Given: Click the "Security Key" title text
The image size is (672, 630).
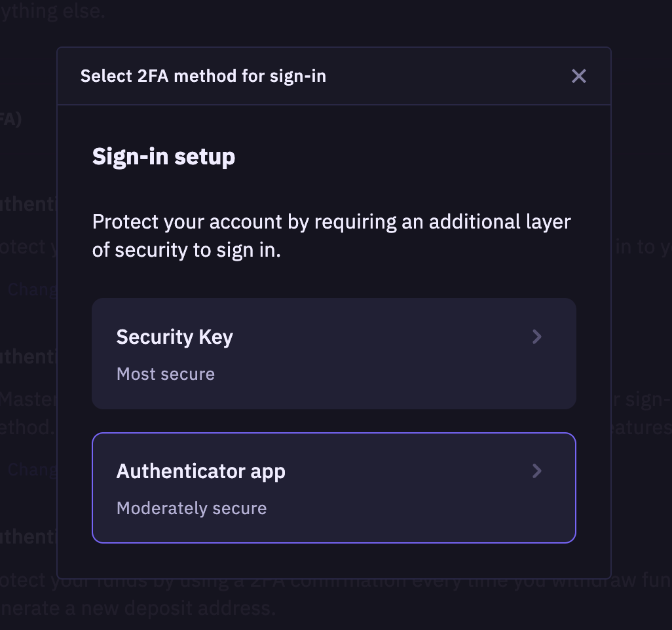Looking at the screenshot, I should click(175, 337).
